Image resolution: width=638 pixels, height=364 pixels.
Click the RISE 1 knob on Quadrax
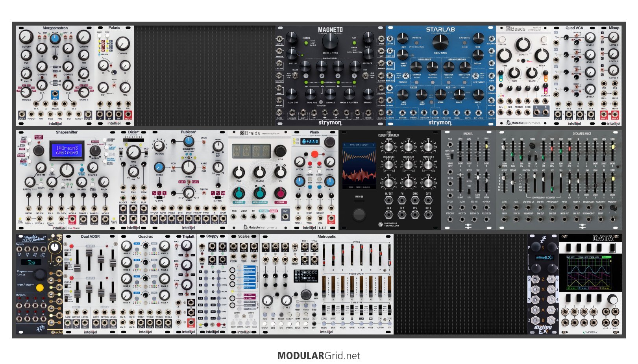(x=126, y=246)
